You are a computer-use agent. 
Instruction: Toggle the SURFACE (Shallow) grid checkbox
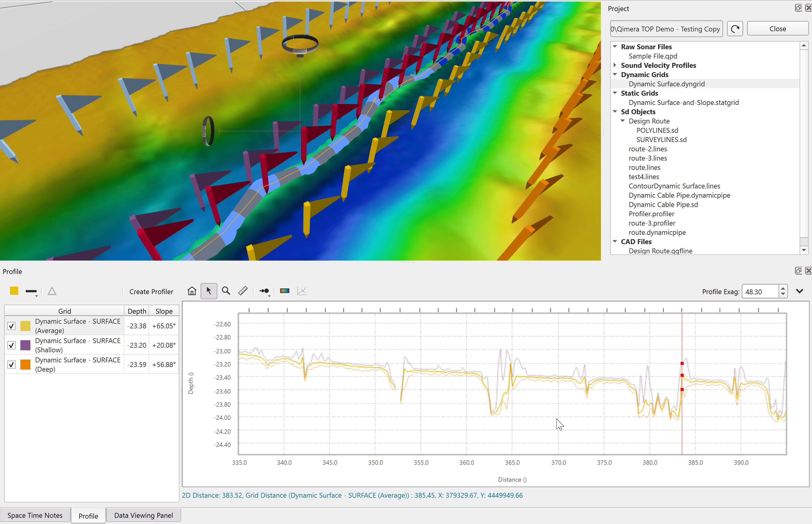click(12, 345)
